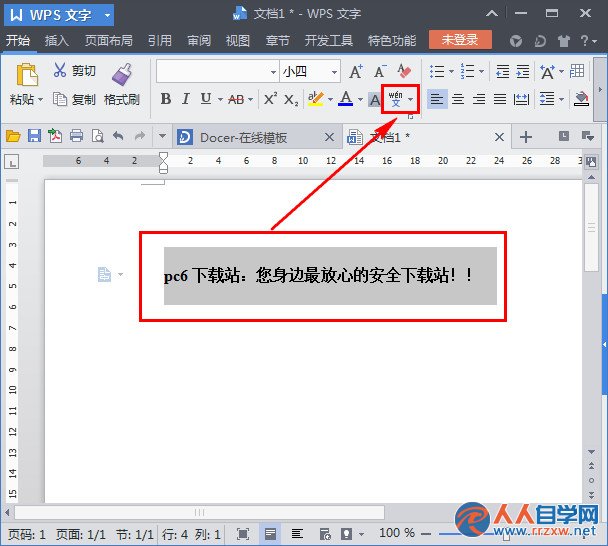Apply distributed alignment

point(521,99)
